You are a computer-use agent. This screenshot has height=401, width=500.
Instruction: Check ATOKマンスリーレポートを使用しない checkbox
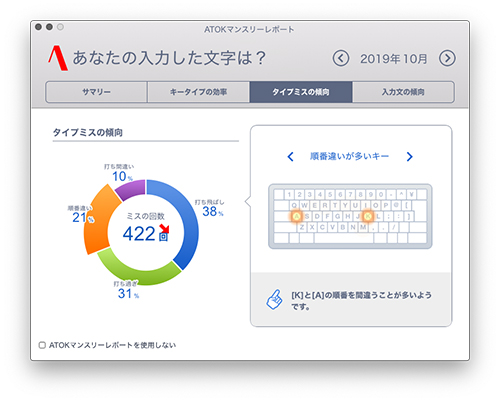(x=42, y=345)
